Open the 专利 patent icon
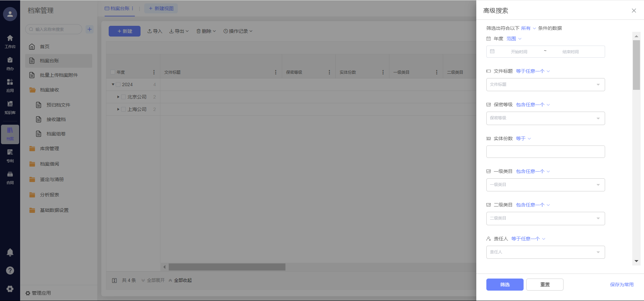Image resolution: width=644 pixels, height=301 pixels. coord(10,156)
